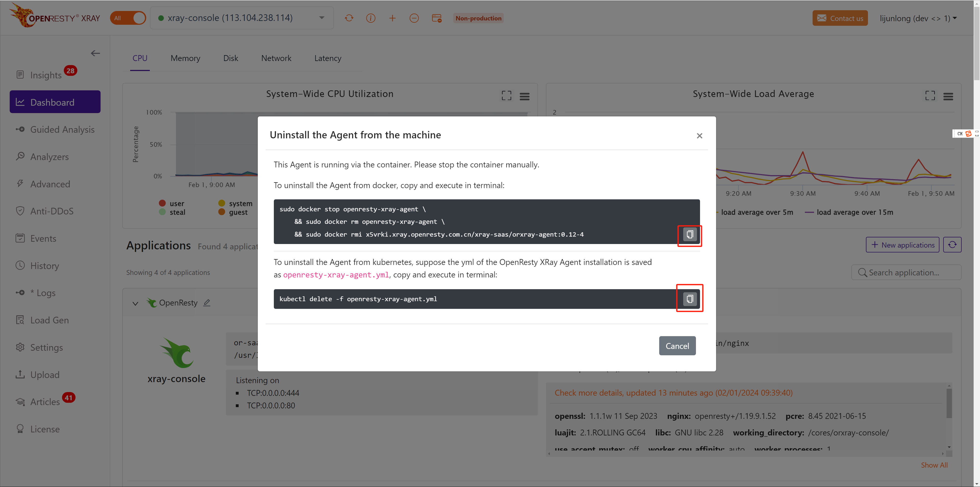Toggle the All machines switch
This screenshot has height=487, width=980.
coord(128,18)
